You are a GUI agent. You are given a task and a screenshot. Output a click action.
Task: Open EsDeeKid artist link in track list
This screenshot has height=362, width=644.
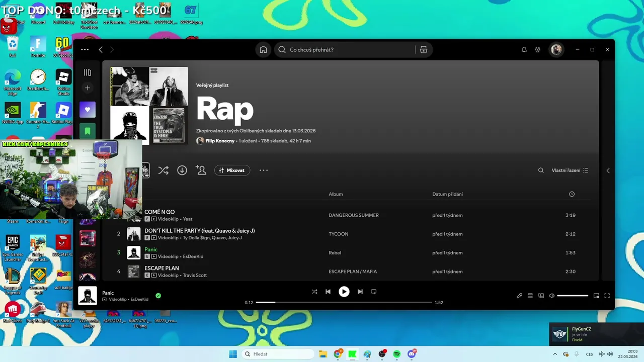[193, 256]
